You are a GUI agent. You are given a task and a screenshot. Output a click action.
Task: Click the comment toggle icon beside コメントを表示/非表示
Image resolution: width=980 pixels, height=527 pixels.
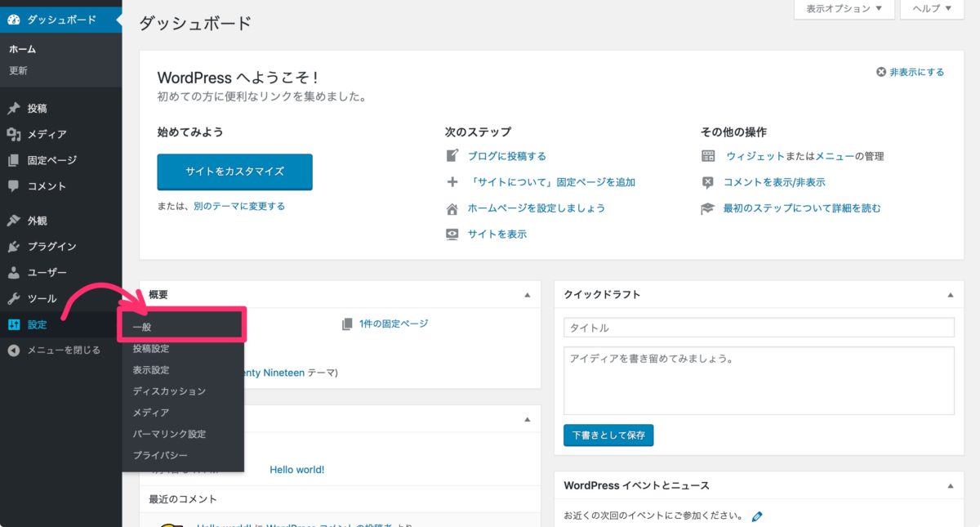point(708,182)
